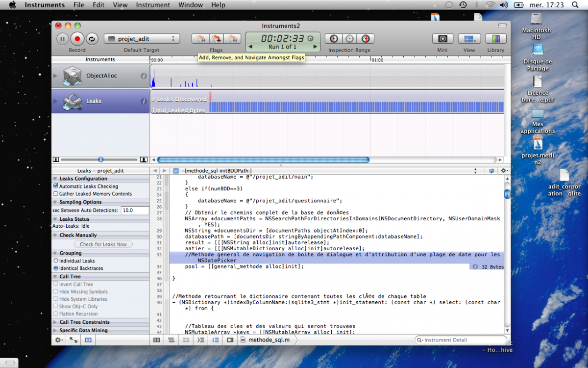The image size is (588, 368).
Task: Toggle Hide System Libraries checkbox
Action: click(55, 299)
